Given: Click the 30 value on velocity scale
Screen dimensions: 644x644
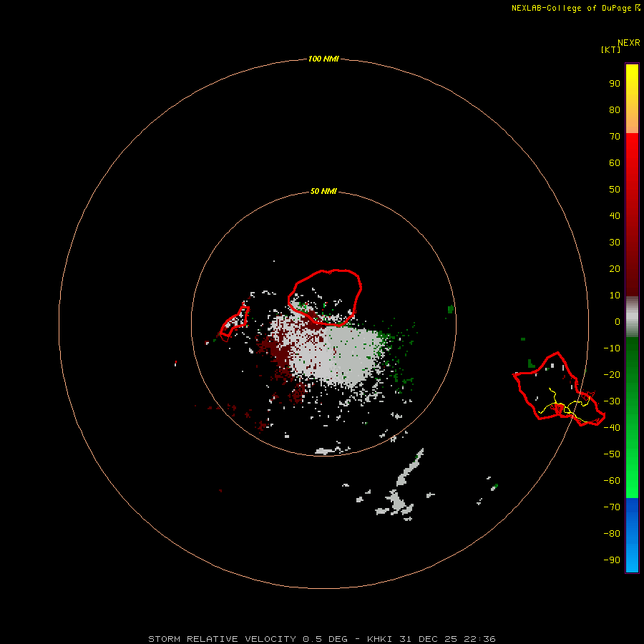Looking at the screenshot, I should [615, 243].
